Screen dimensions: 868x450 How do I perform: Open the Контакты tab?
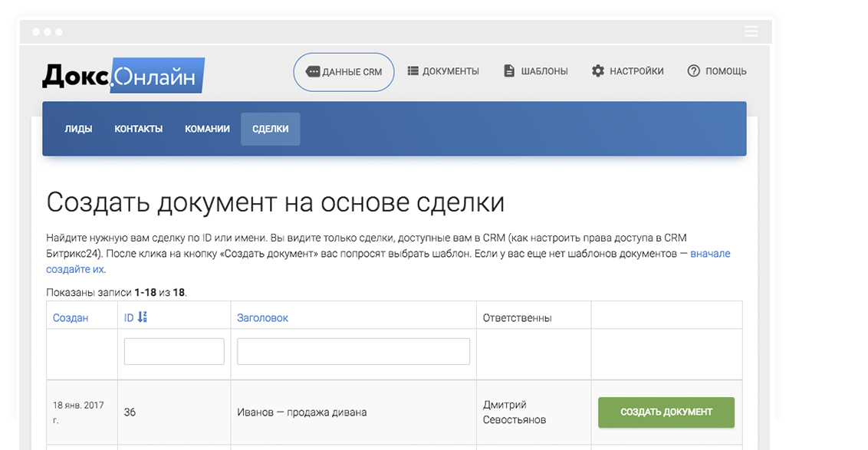(139, 129)
